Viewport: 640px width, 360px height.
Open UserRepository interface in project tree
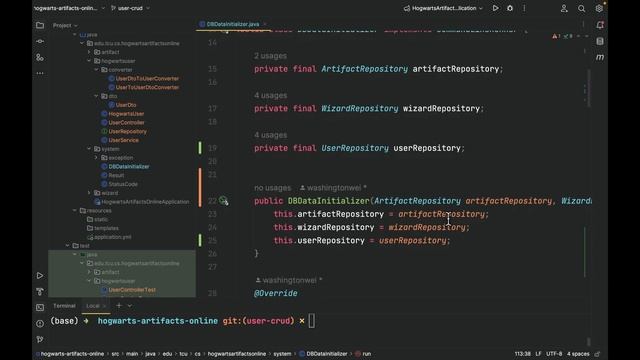(127, 131)
